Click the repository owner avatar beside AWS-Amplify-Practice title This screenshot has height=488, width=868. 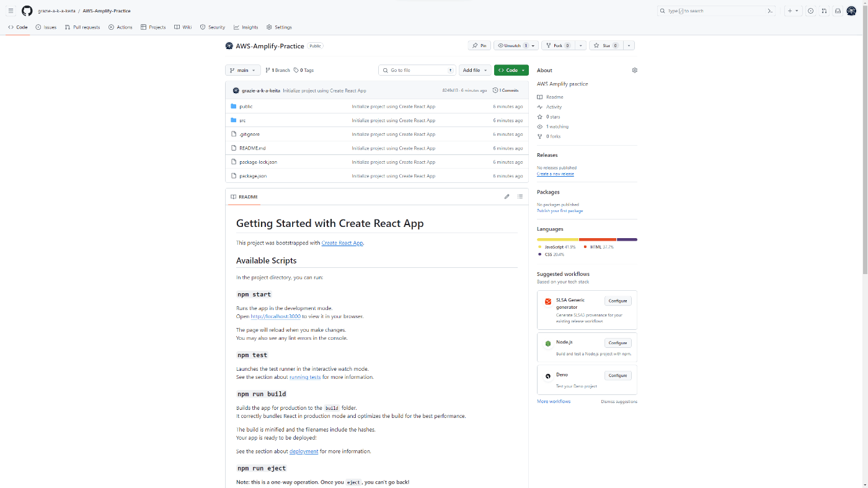click(229, 46)
